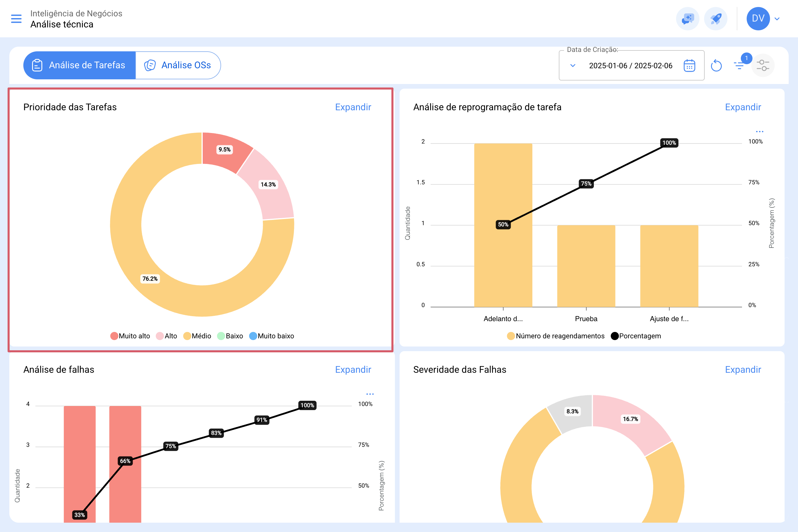The height and width of the screenshot is (532, 798).
Task: Click the 33% point in falhas chart
Action: [x=79, y=515]
